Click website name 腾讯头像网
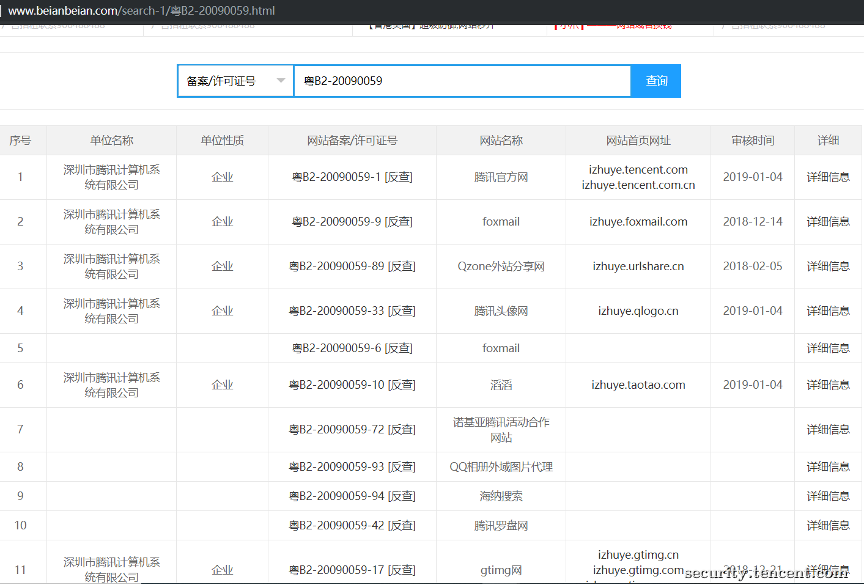This screenshot has height=584, width=864. [x=501, y=311]
